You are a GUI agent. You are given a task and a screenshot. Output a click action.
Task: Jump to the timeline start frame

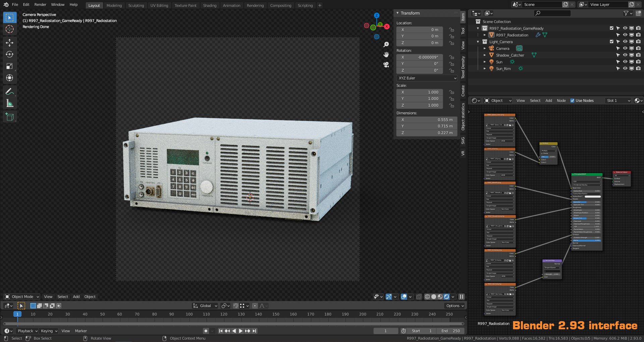[x=221, y=331]
